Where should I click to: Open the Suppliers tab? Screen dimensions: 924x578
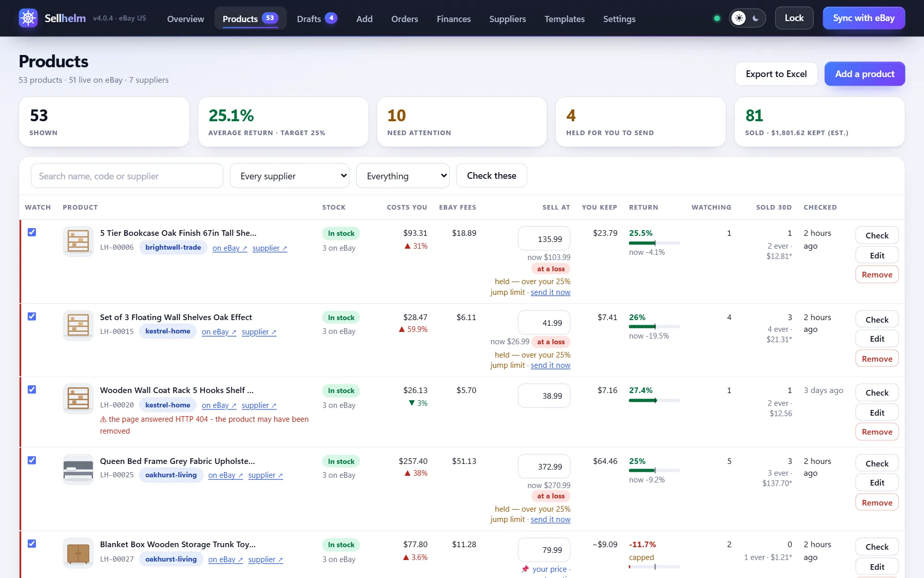click(508, 19)
